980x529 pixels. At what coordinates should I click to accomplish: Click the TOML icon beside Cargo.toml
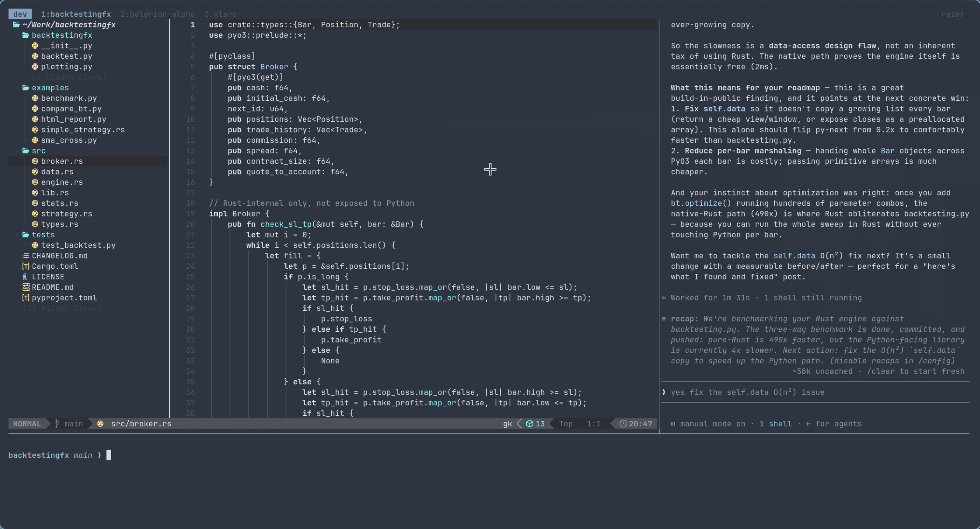pos(26,266)
